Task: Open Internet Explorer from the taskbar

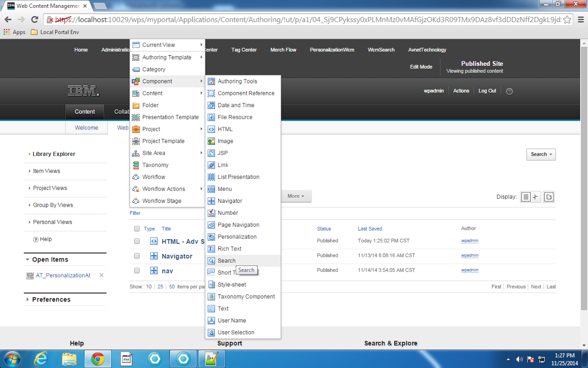Action: click(41, 359)
